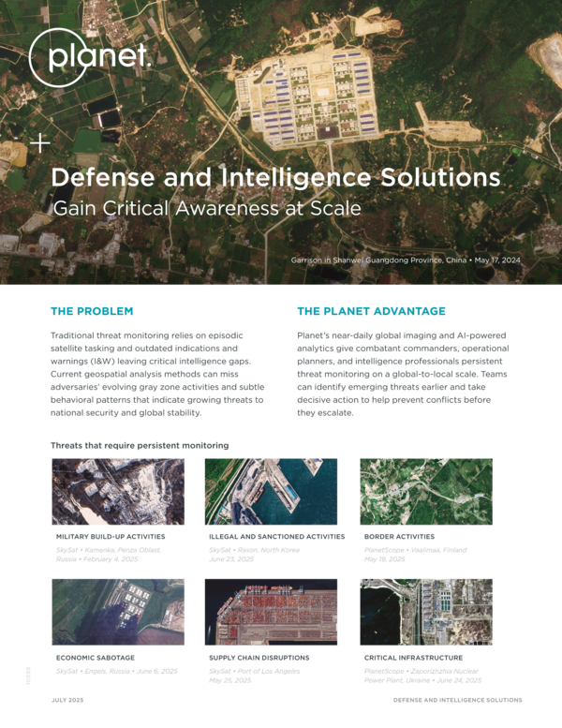Click the 'SkySat • Port of Los Angeles' caption
Image resolution: width=562 pixels, height=728 pixels.
click(255, 676)
